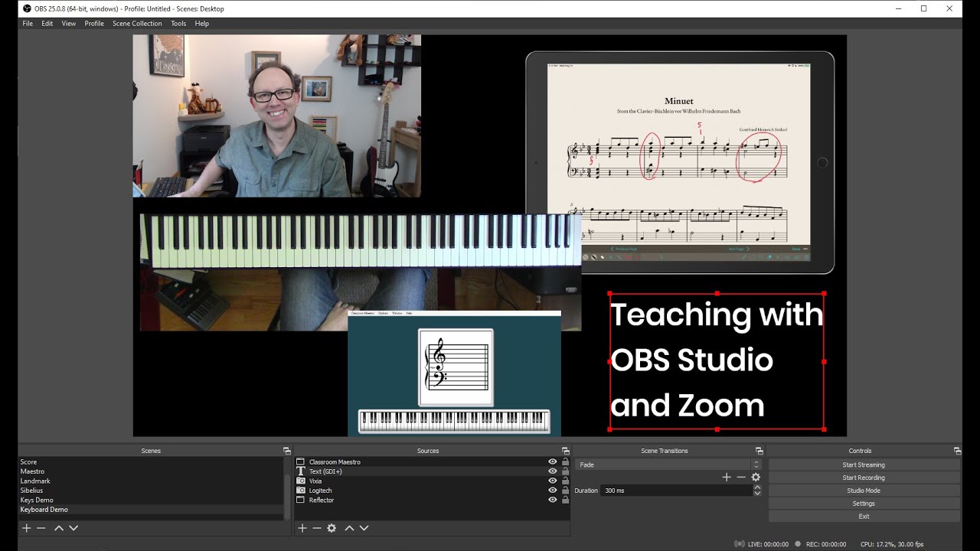Image resolution: width=980 pixels, height=551 pixels.
Task: Click the REC status dot icon
Action: coord(798,544)
